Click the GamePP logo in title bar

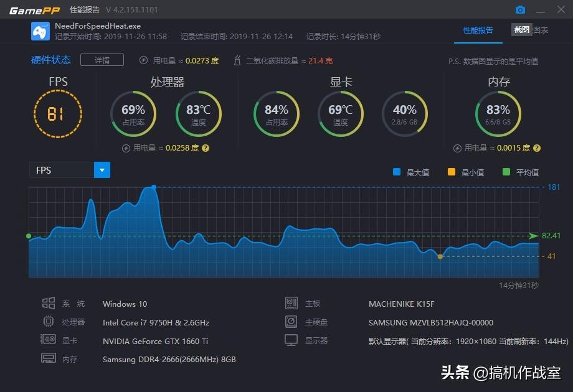pyautogui.click(x=34, y=10)
